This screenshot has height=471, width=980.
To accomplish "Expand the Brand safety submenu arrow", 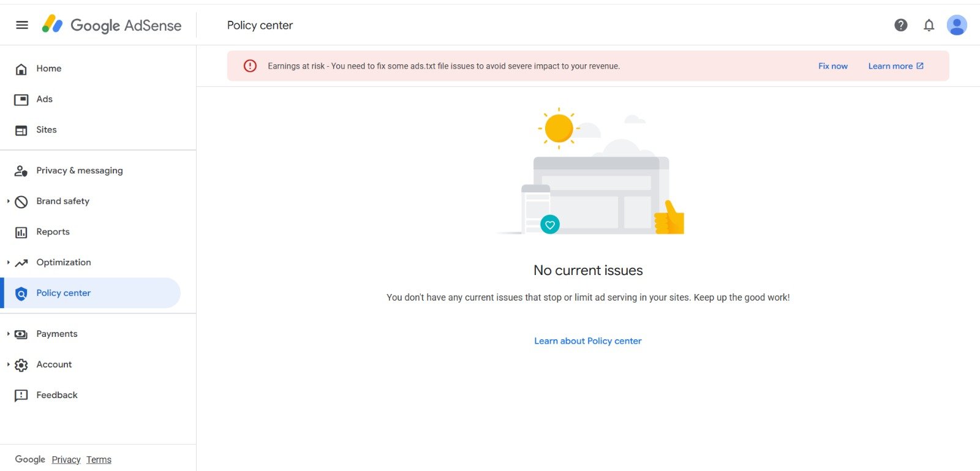I will [8, 201].
